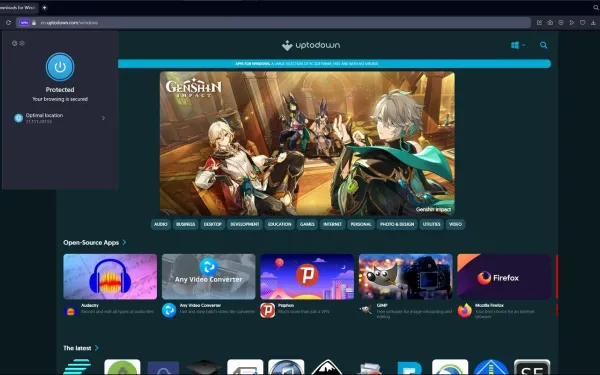Viewport: 600px width, 375px height.
Task: Click the heart bookmark toolbar icon
Action: tap(582, 23)
